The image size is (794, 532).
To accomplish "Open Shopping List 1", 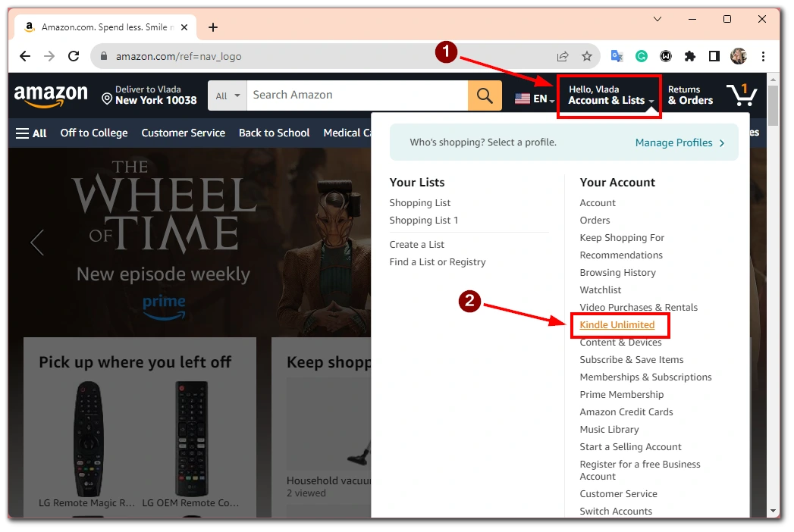I will click(424, 221).
